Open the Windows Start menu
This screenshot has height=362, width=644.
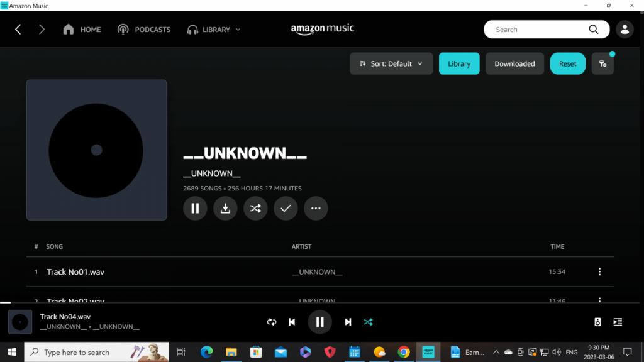click(x=12, y=352)
